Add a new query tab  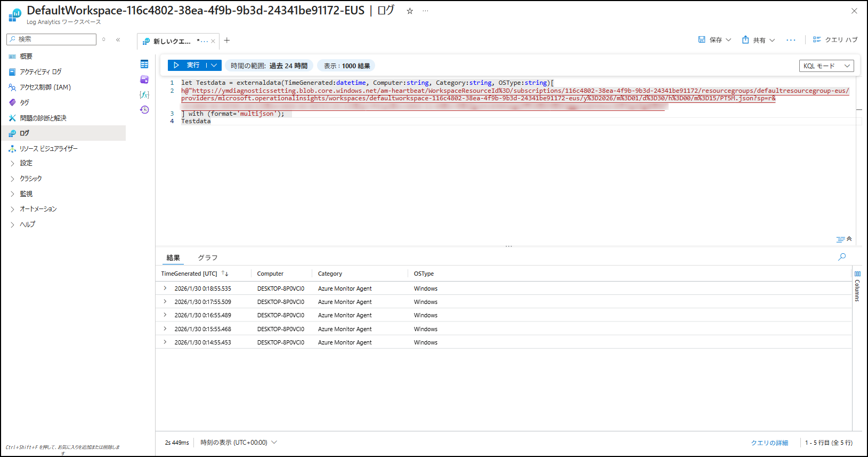tap(227, 41)
